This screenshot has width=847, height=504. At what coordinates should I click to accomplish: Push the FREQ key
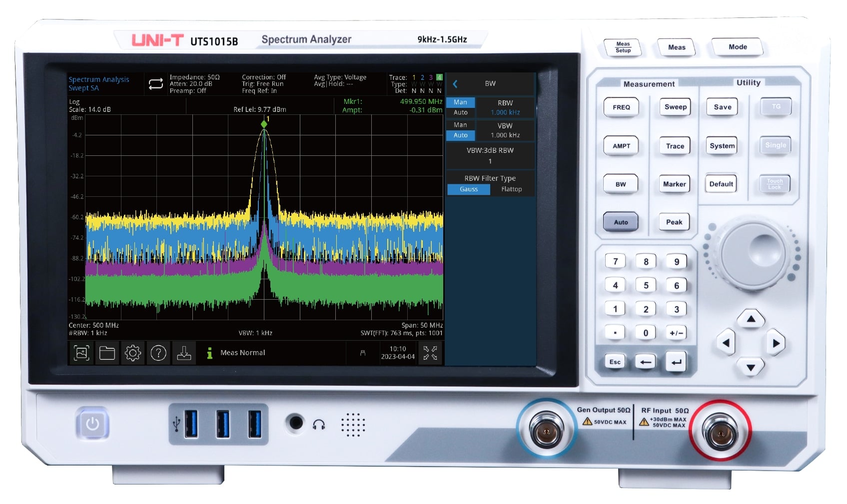[x=621, y=107]
